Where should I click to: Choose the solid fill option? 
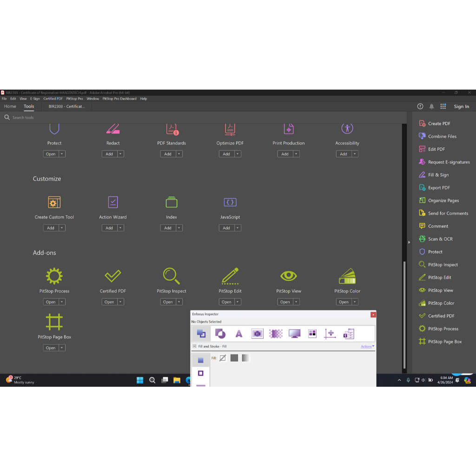click(x=234, y=358)
